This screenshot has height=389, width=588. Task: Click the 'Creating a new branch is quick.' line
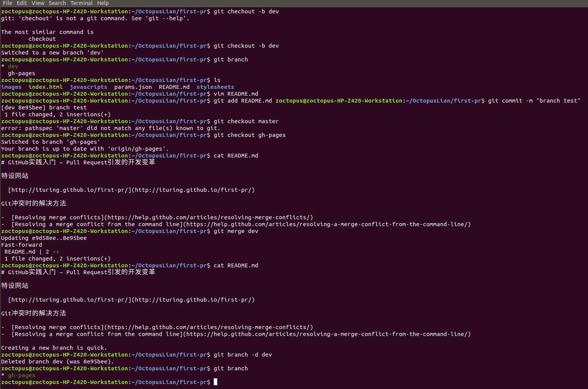pos(54,348)
